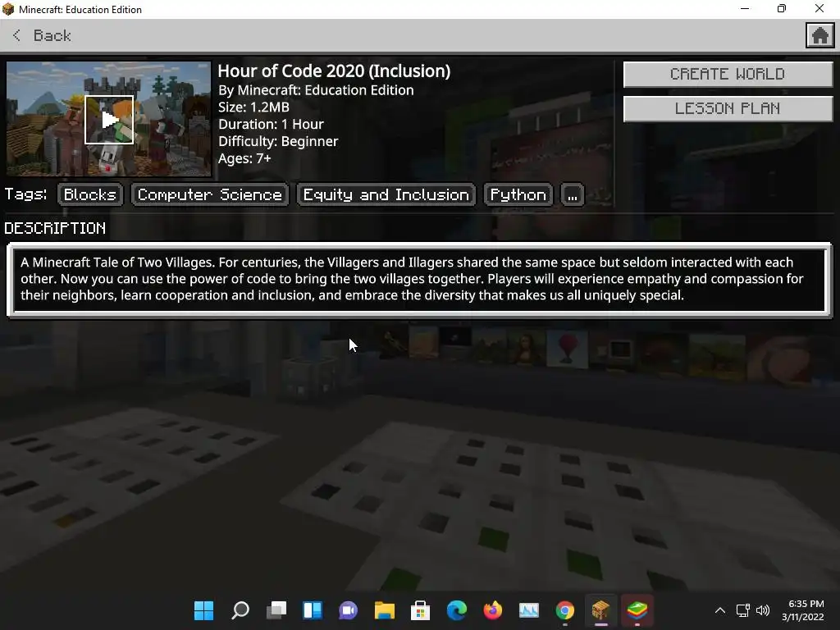Viewport: 840px width, 630px height.
Task: Open BlueStacks from the taskbar
Action: (x=637, y=610)
